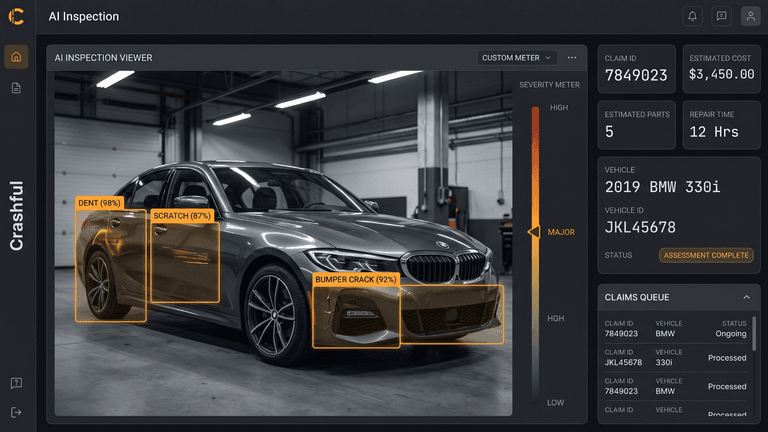Click the LOW end of severity meter

[555, 403]
